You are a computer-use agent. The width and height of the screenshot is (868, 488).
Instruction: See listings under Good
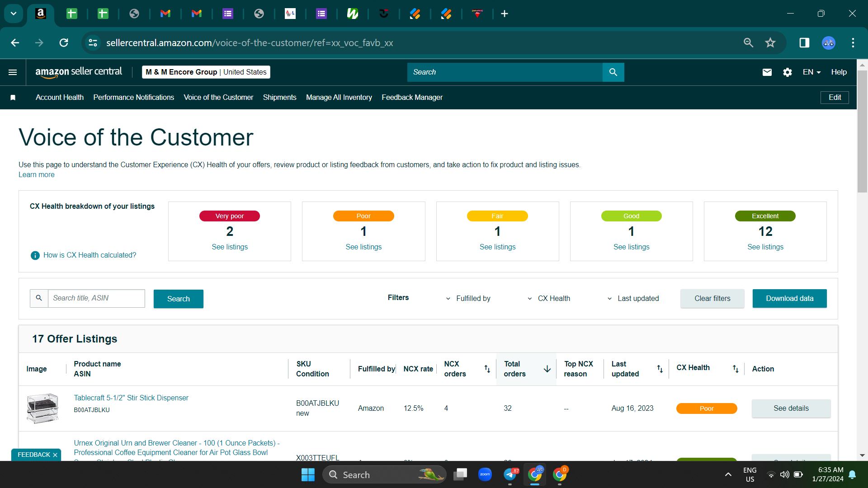pos(632,247)
